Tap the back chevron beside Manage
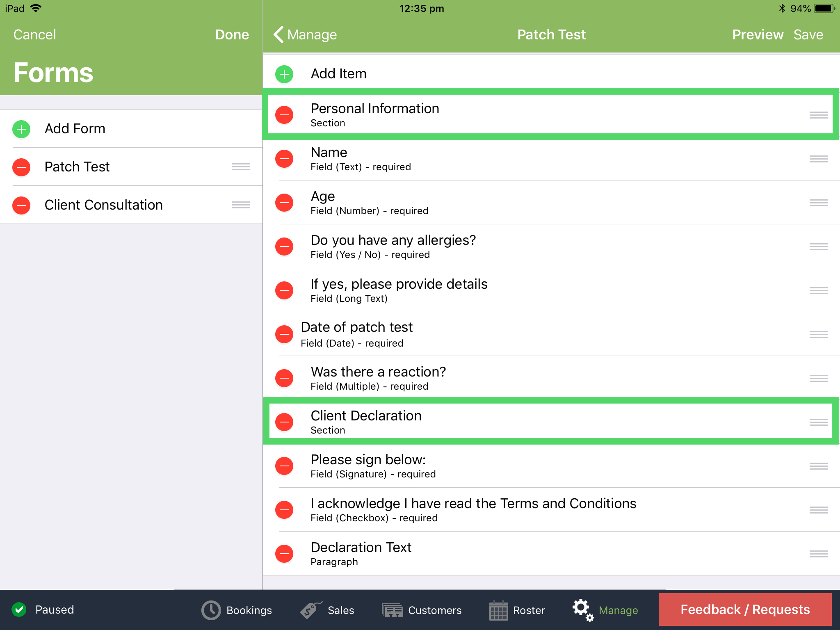Viewport: 840px width, 630px height. pos(278,34)
